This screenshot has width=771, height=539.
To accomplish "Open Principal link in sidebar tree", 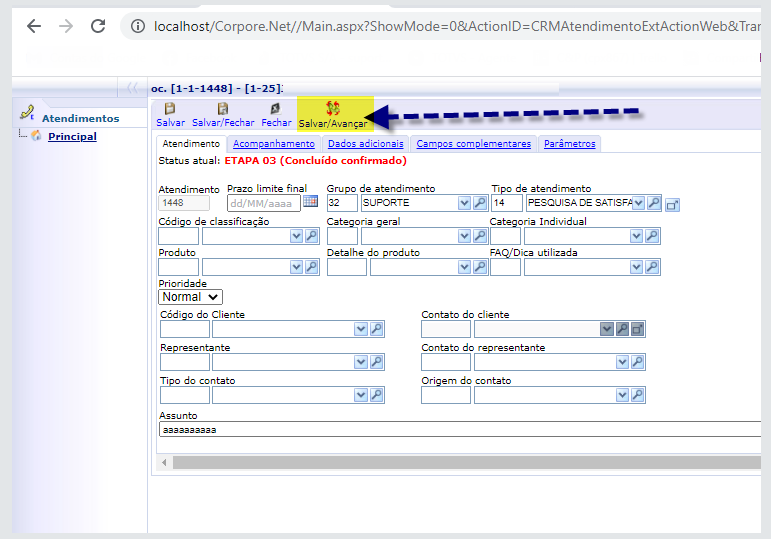I will 72,136.
